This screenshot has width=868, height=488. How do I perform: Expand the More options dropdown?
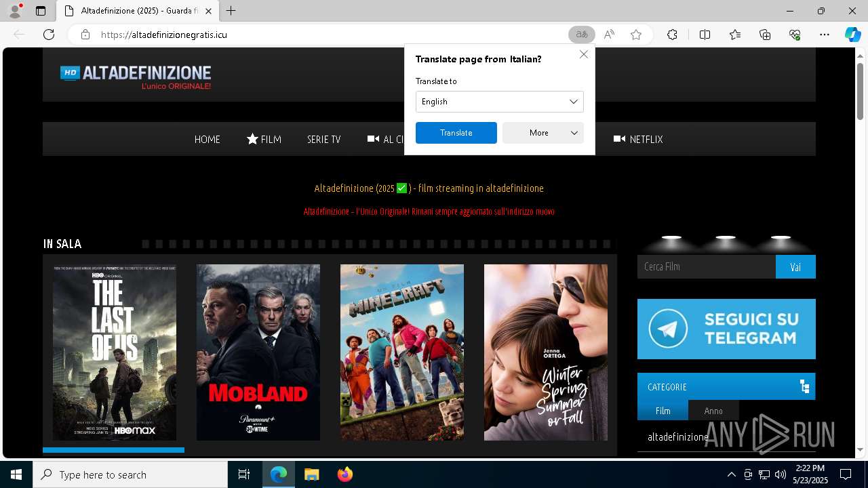(543, 133)
